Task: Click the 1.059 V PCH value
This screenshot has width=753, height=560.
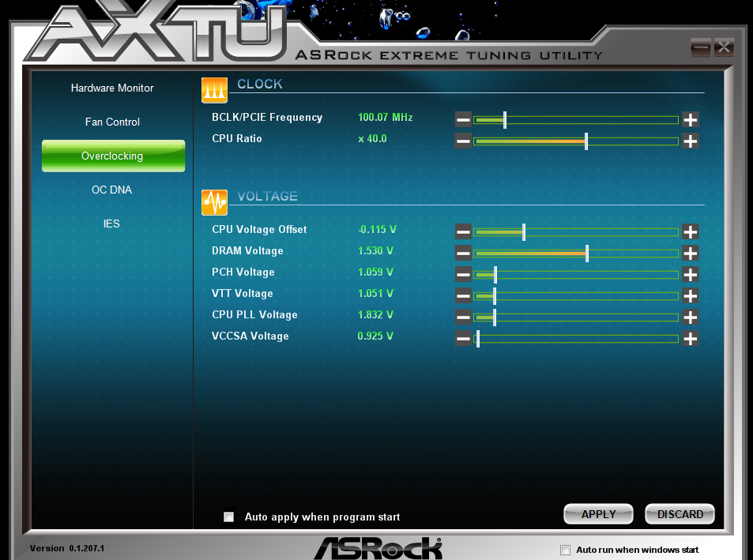Action: click(375, 272)
